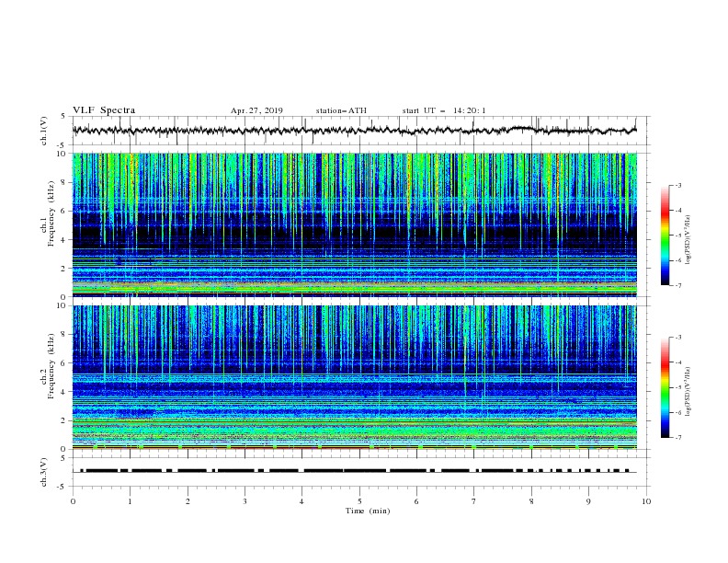This screenshot has width=728, height=563.
Task: Click the 'ch.3(V)' axis label
Action: (44, 472)
